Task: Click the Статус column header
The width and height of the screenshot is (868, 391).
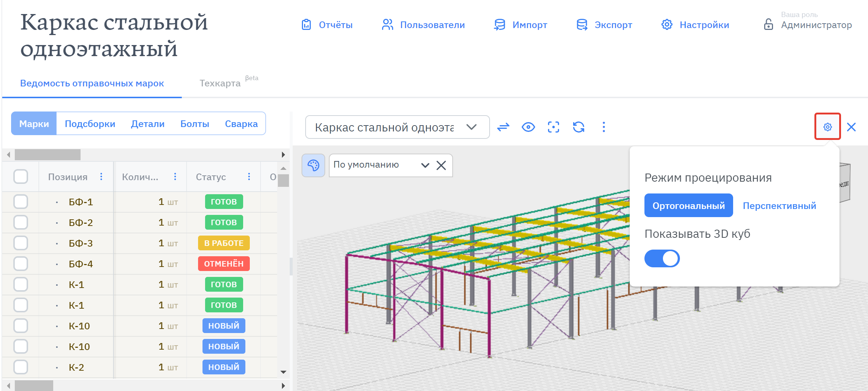Action: (211, 177)
